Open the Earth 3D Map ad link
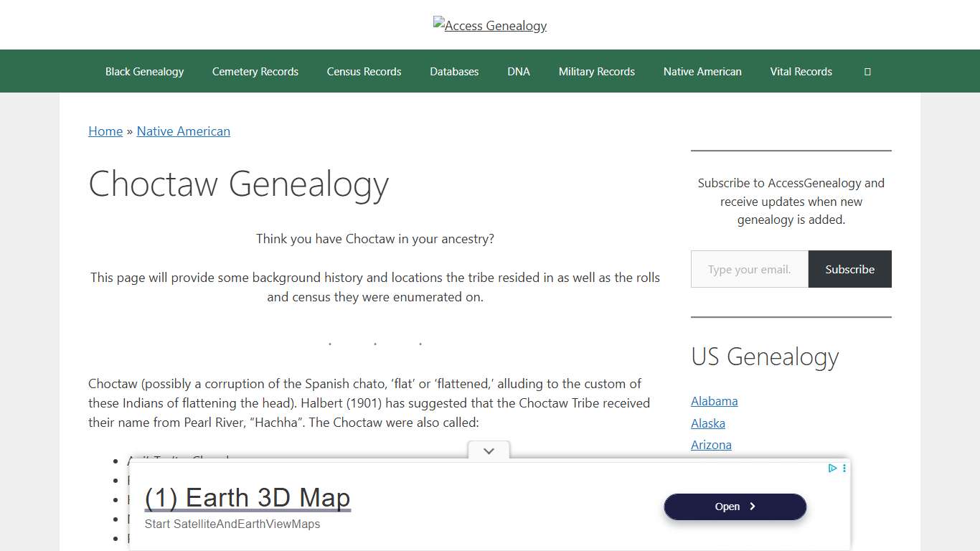980x551 pixels. (248, 497)
